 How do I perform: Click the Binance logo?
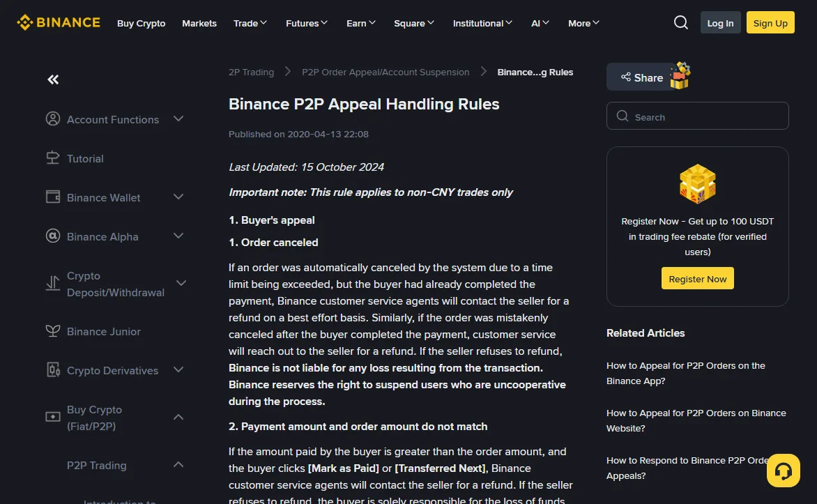tap(59, 22)
